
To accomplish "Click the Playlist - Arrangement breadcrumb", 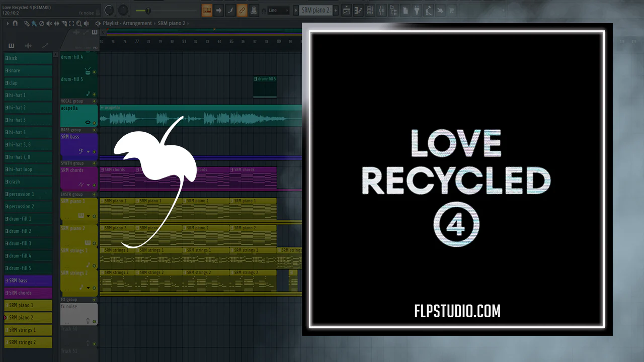I will [x=127, y=23].
